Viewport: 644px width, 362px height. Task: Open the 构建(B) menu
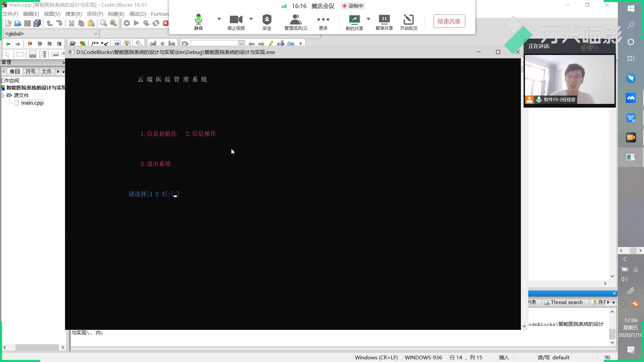tap(116, 14)
